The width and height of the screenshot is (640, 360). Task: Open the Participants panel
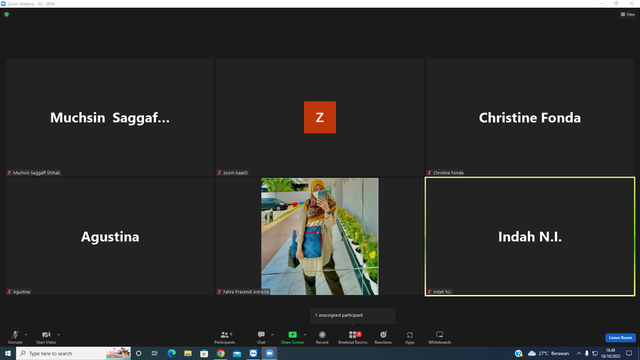coord(224,337)
